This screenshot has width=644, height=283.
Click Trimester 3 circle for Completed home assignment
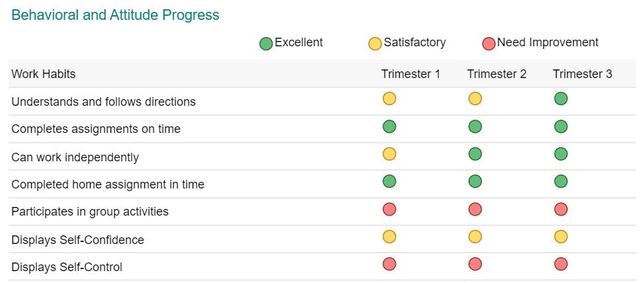coord(561,181)
